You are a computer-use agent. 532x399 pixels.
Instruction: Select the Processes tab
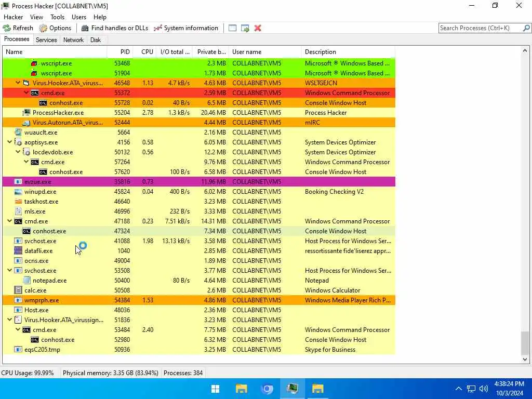pos(17,39)
